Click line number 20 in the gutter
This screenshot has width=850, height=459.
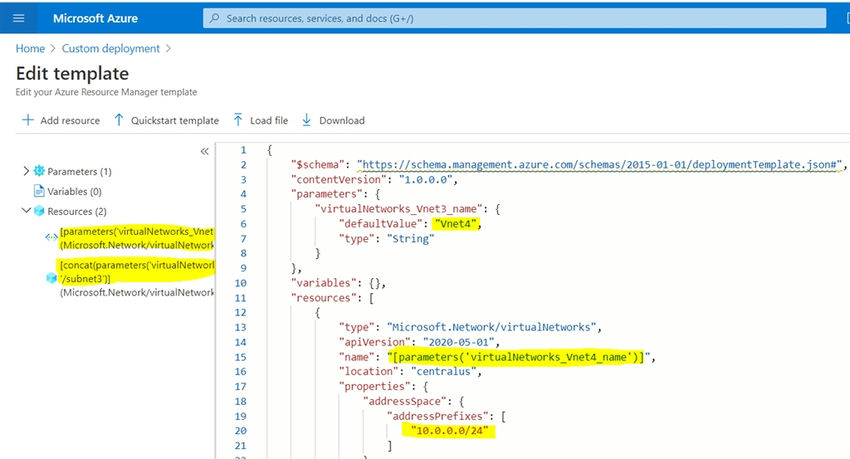240,431
